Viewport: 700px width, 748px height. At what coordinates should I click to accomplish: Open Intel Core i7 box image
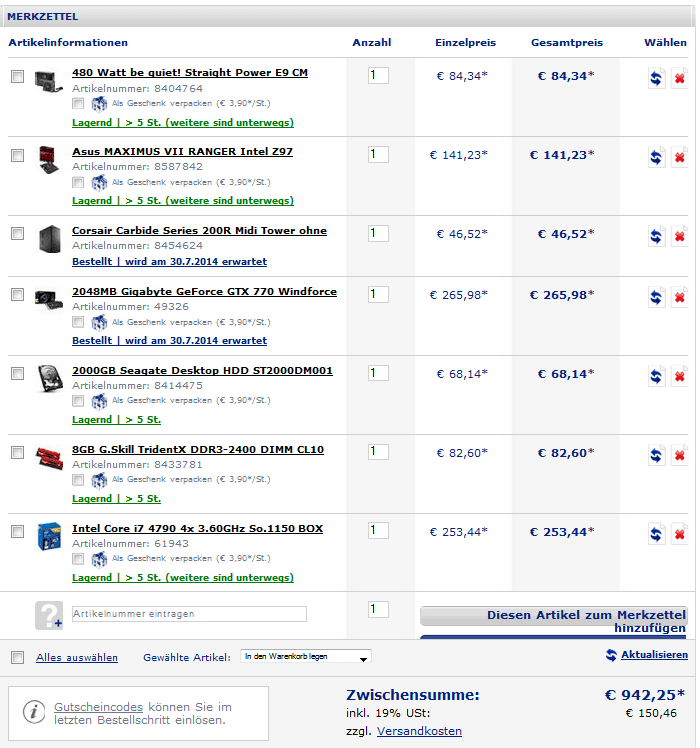point(49,536)
